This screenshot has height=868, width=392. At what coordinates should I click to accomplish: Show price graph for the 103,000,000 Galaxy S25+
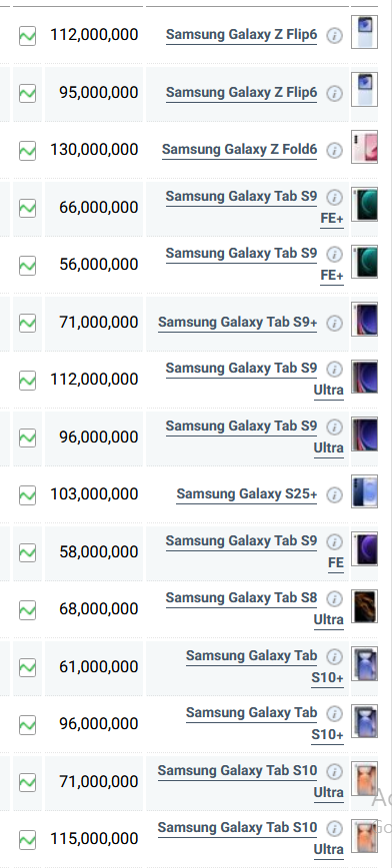point(27,494)
